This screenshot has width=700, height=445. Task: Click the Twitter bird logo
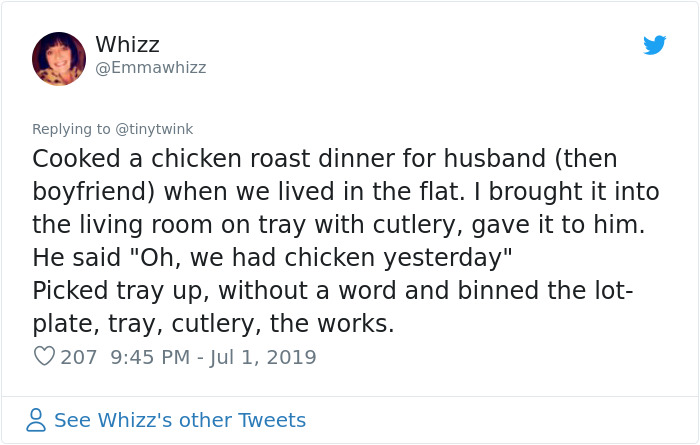pyautogui.click(x=654, y=45)
